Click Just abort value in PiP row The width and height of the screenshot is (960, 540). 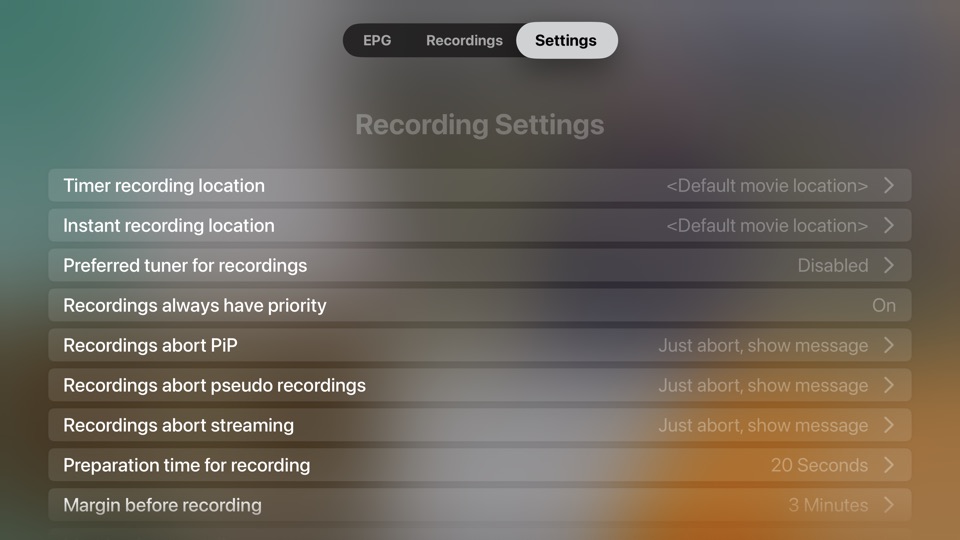763,345
